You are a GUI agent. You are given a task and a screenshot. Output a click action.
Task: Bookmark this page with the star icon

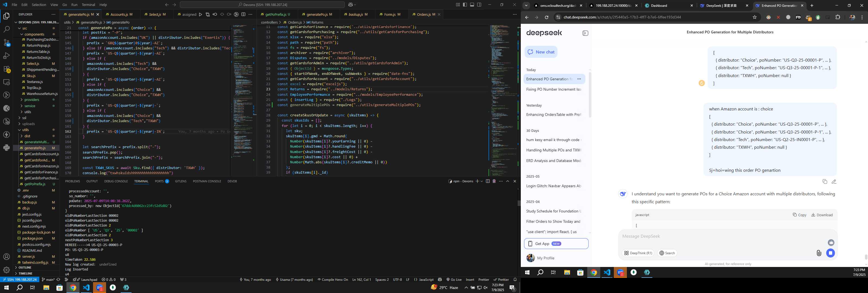[755, 17]
